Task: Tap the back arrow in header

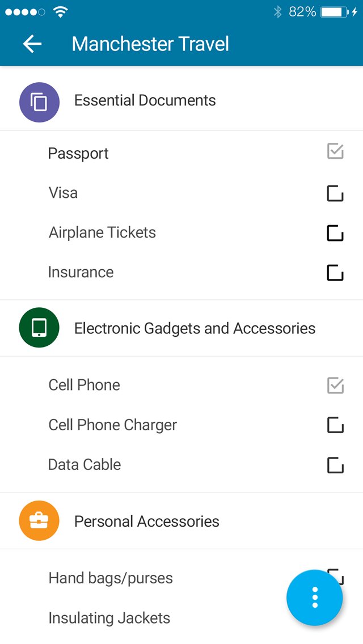Action: [x=32, y=44]
